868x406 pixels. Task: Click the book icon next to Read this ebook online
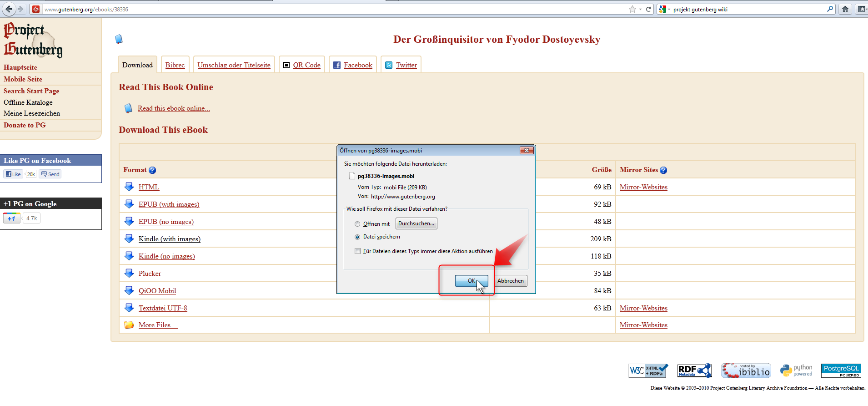point(128,108)
